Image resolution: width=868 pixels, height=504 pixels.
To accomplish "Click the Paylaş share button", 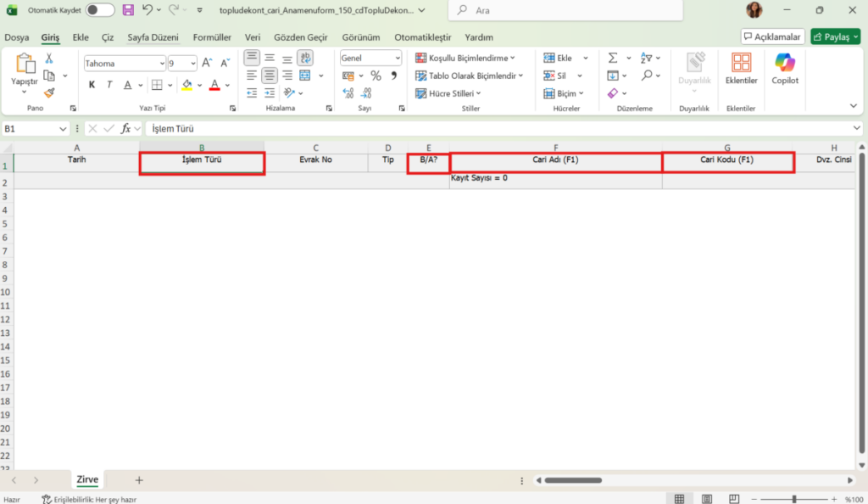I will coord(835,36).
